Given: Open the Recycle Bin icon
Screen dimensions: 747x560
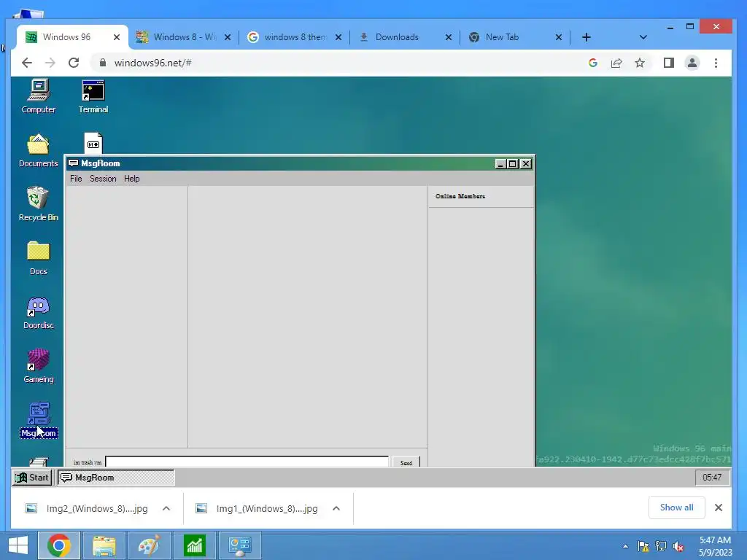Looking at the screenshot, I should pyautogui.click(x=38, y=204).
